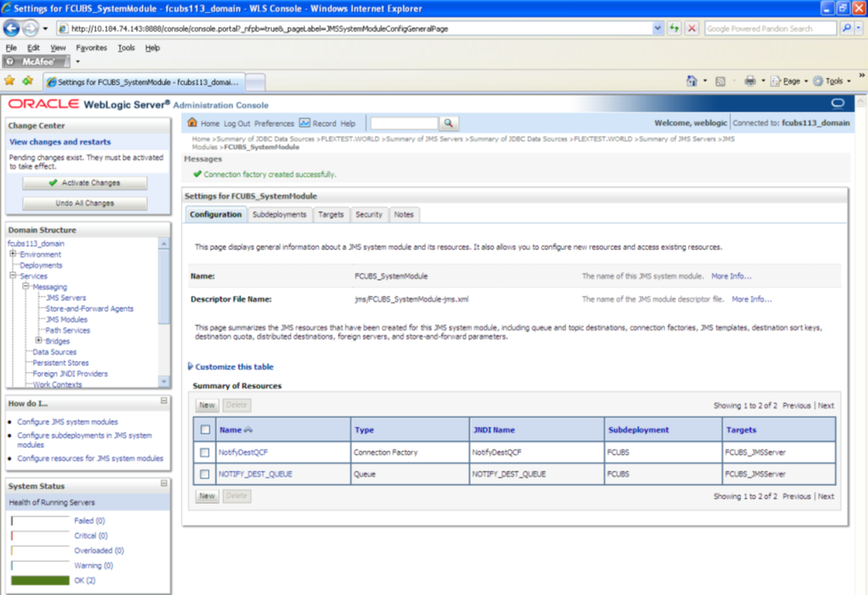Expand the Bridges tree node

tap(39, 341)
